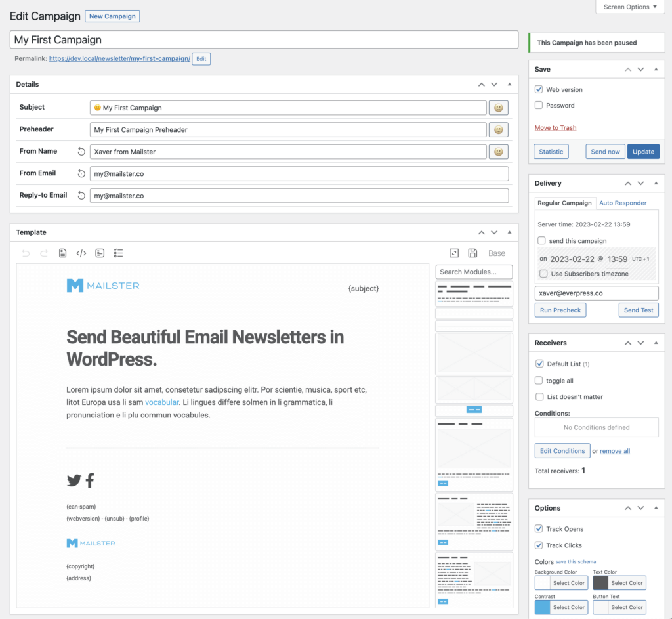
Task: Click the code view icon in Template toolbar
Action: coord(81,253)
